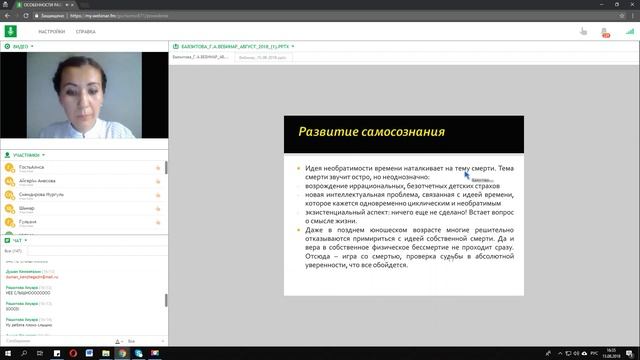Click the hand icon next to Айгерім Аиесова
Screen dimensions: 640x360
158,181
